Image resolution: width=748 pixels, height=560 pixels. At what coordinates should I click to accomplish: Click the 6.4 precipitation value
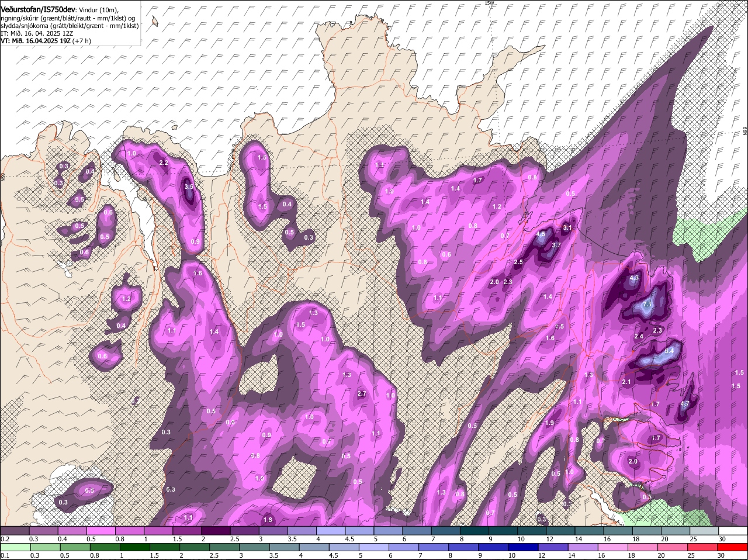[x=670, y=351]
